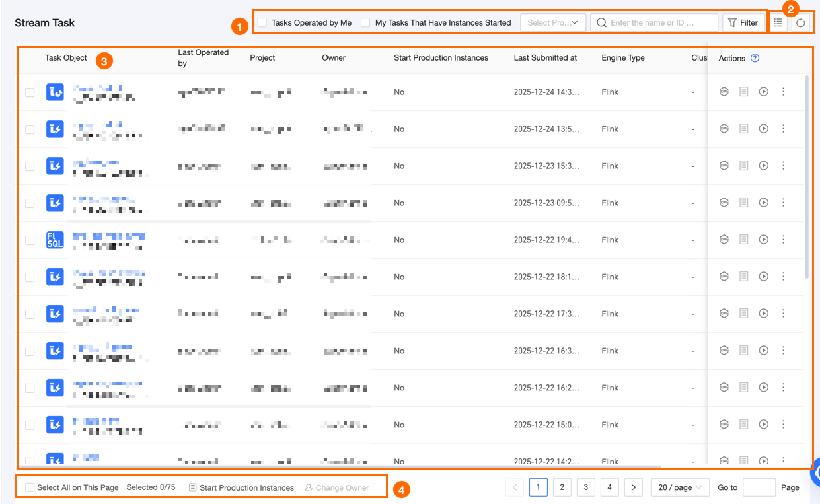Show more options for the 2025-12-23 09:5… row
This screenshot has width=820, height=504.
784,203
